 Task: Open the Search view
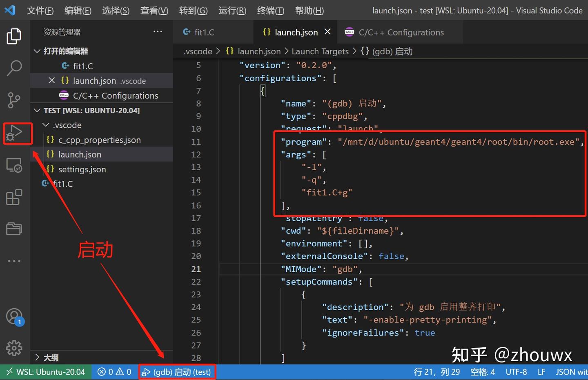click(x=14, y=68)
